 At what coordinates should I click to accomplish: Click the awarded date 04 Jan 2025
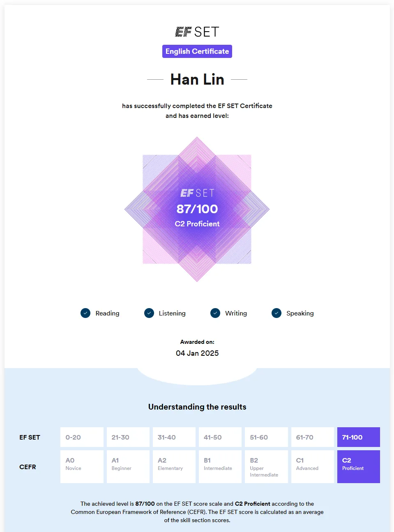click(x=197, y=353)
